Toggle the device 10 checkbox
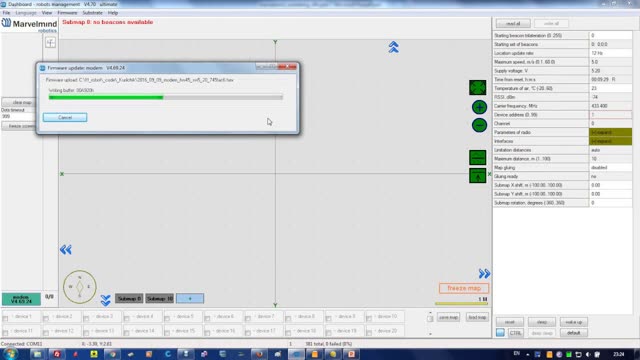This screenshot has width=640, height=360. pyautogui.click(x=369, y=318)
